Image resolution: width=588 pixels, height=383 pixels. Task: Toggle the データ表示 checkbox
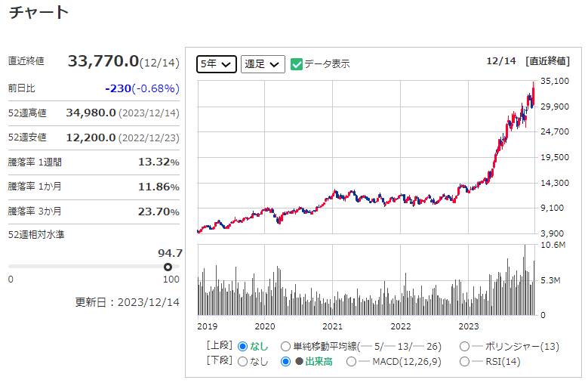click(297, 64)
